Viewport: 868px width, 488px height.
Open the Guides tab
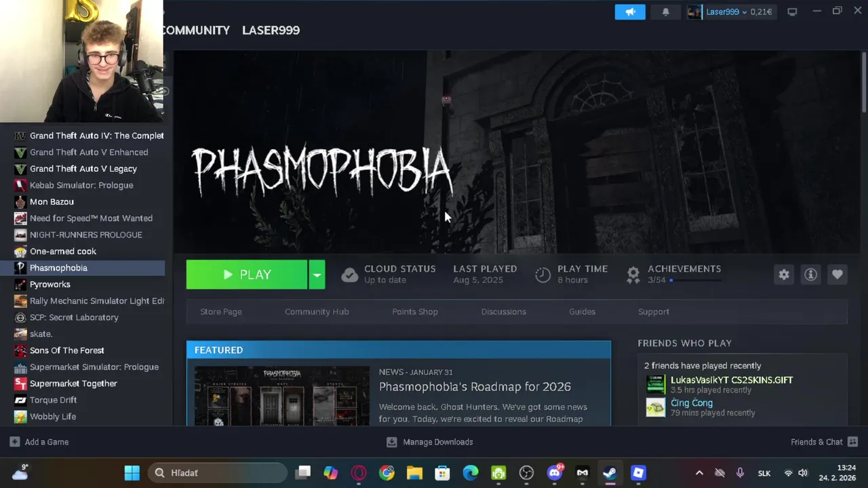coord(582,312)
